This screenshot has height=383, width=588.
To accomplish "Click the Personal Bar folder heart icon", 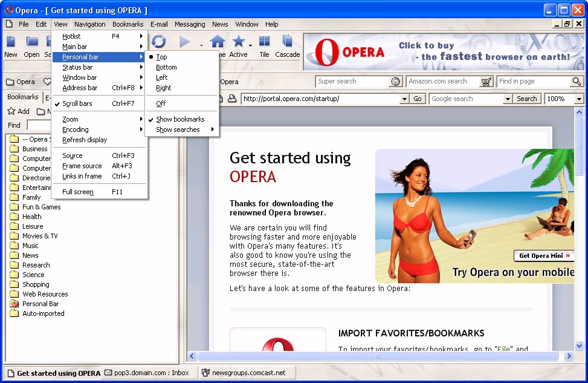I will [15, 304].
